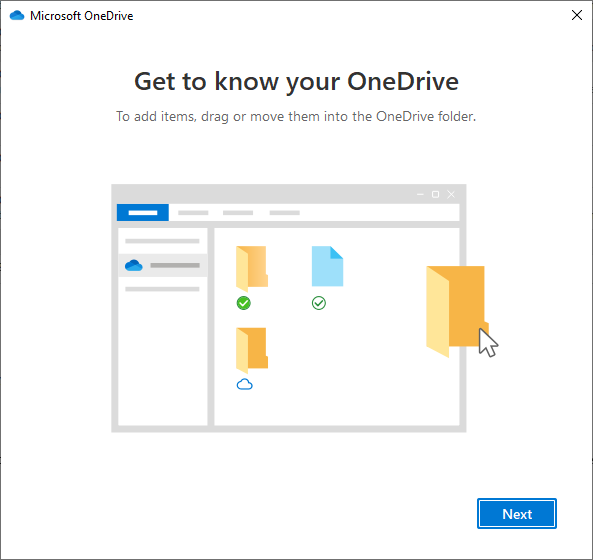Select the folder above the cloud icon
The image size is (593, 560).
[x=252, y=350]
